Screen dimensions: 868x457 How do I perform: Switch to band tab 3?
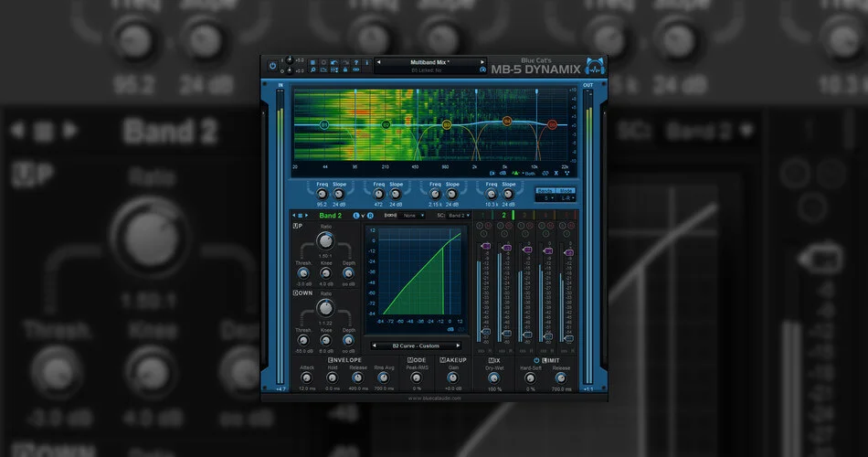click(524, 215)
